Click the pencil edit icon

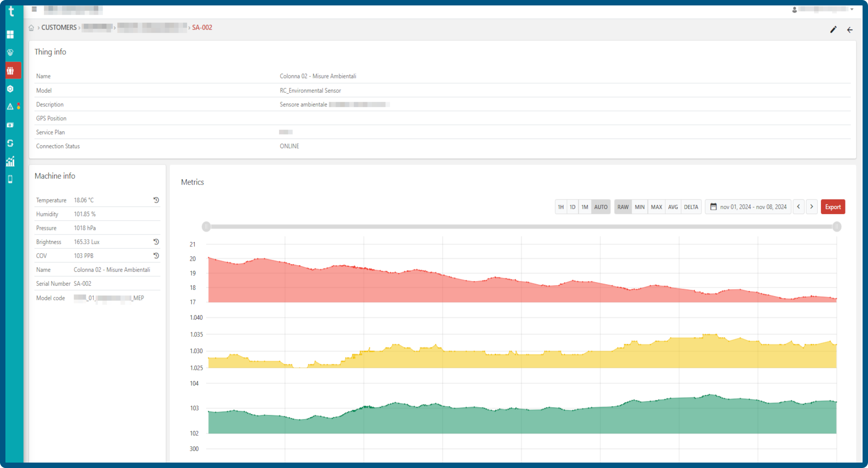[833, 29]
